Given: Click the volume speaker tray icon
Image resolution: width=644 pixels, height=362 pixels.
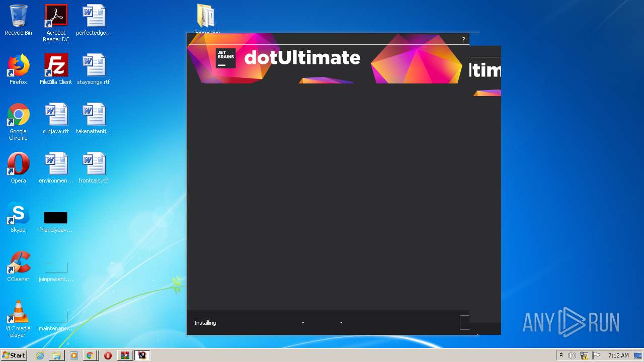Looking at the screenshot, I should [x=572, y=355].
